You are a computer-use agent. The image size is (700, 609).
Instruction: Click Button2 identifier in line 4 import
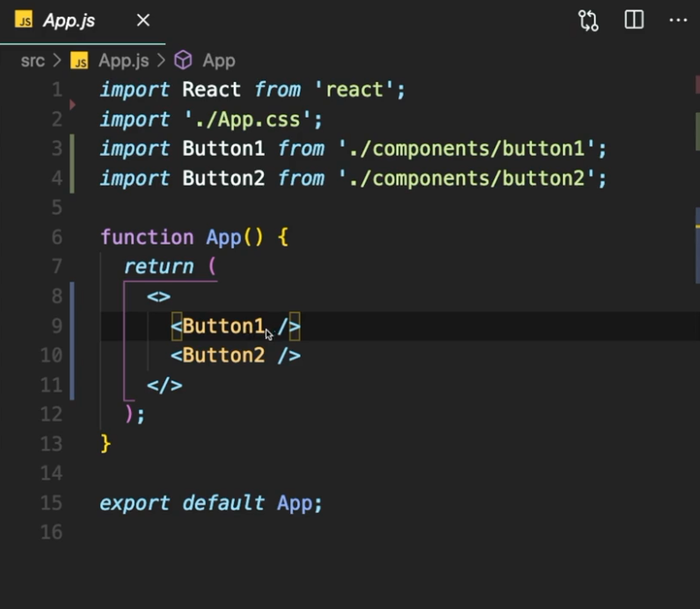[223, 179]
